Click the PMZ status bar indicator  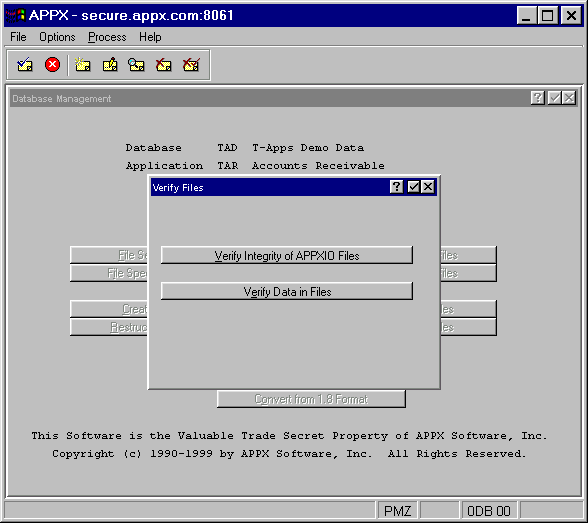[398, 511]
